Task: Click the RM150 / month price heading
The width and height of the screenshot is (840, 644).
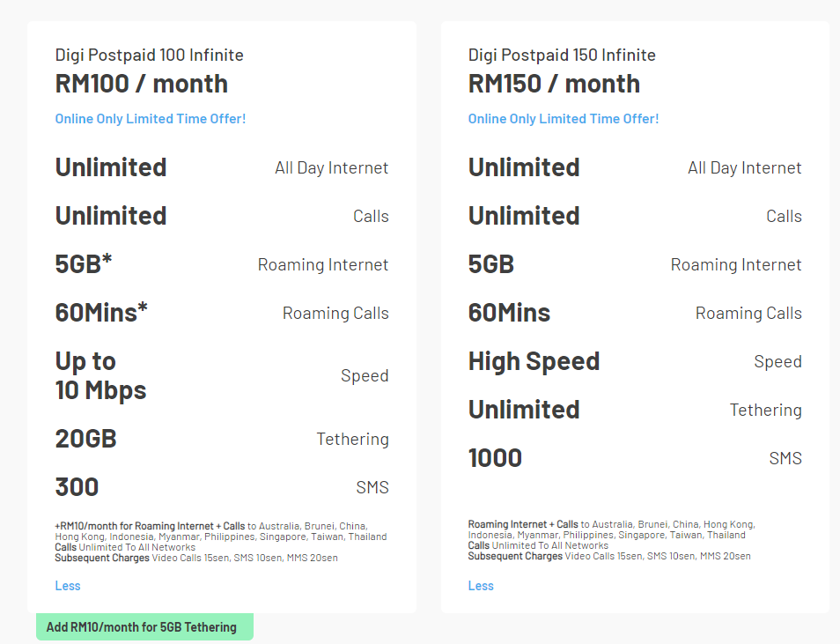Action: click(x=555, y=84)
